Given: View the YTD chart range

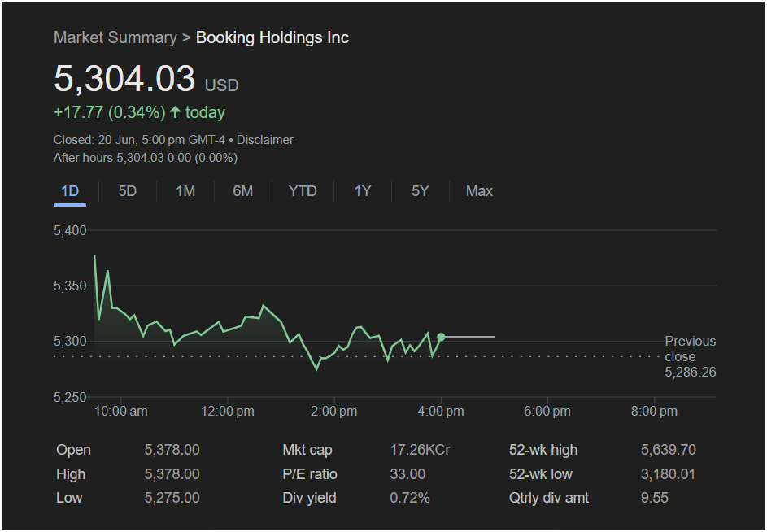Looking at the screenshot, I should coord(303,191).
